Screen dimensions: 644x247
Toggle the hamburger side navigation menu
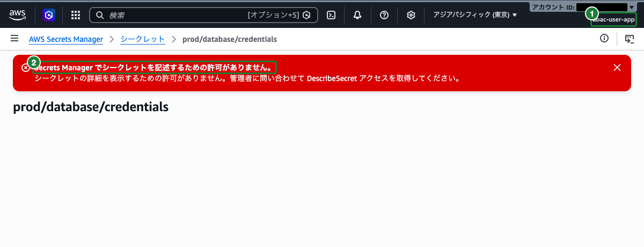pos(14,39)
